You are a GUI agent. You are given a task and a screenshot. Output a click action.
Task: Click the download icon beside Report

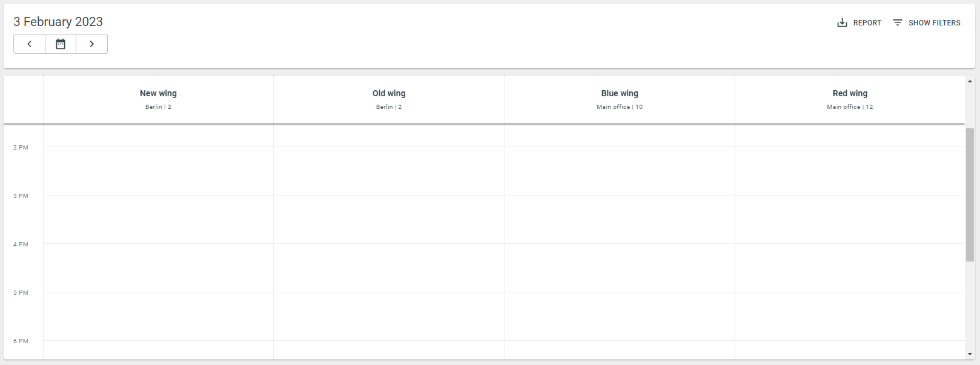[842, 23]
